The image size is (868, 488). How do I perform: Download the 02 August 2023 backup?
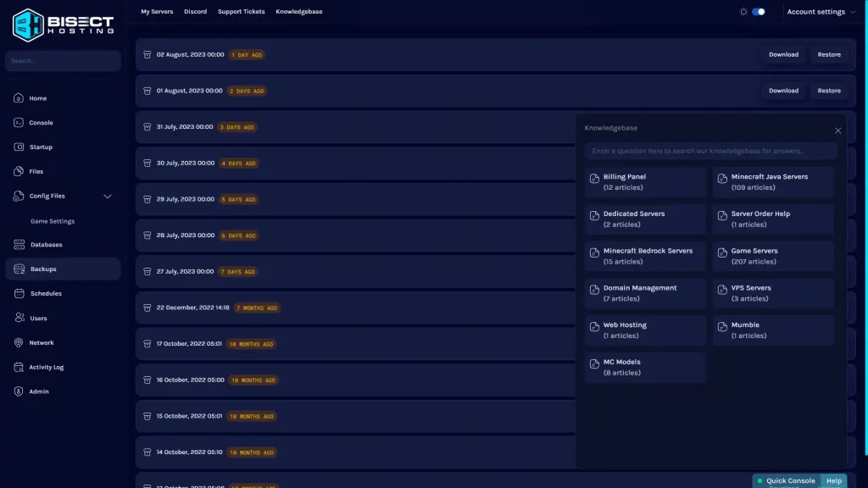[783, 54]
